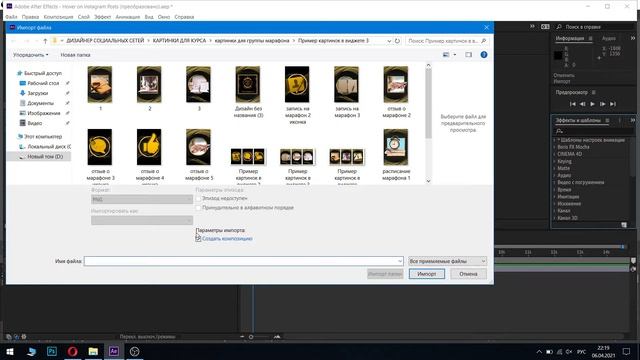Select 'Этот компьютер' in the sidebar
Viewport: 640px width, 360px height.
pos(43,137)
